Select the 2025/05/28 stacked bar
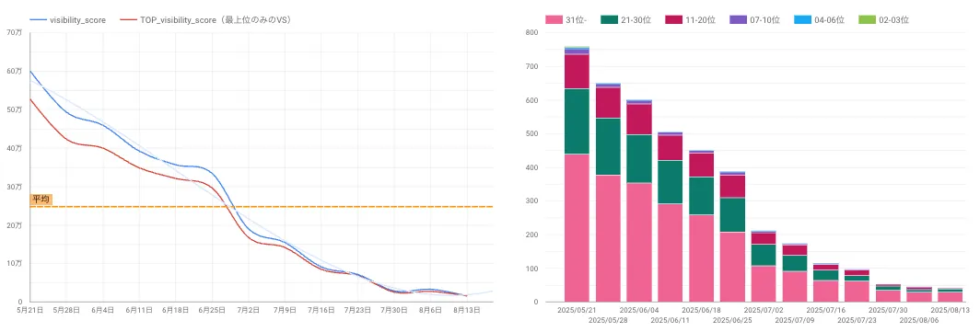The height and width of the screenshot is (332, 980). point(608,193)
